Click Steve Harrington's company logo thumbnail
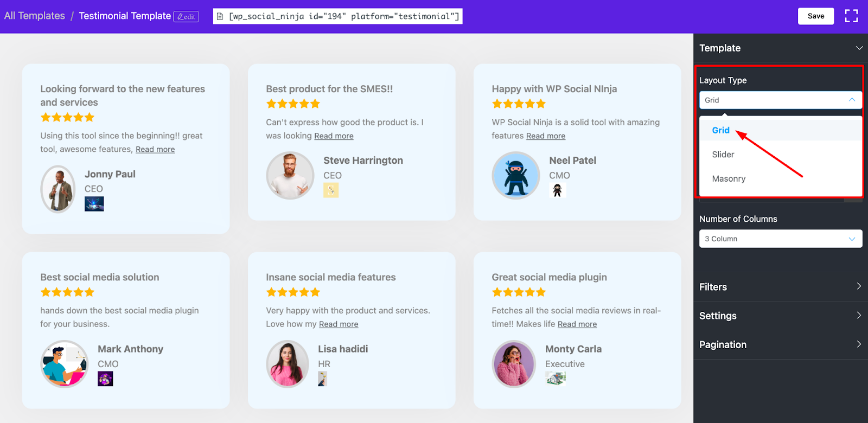868x423 pixels. coord(331,190)
